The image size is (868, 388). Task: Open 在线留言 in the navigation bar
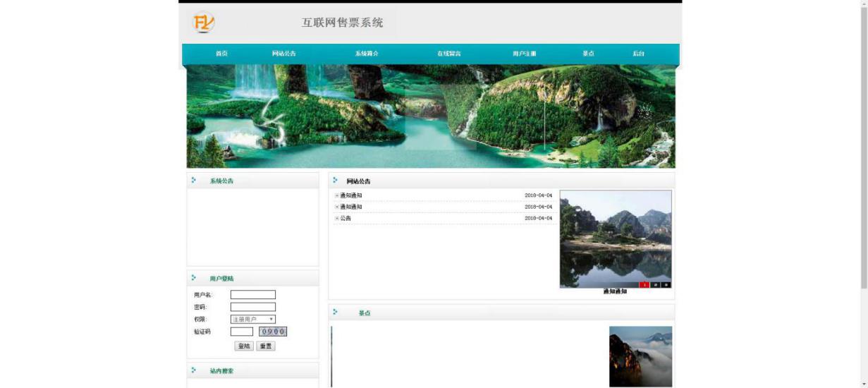tap(448, 54)
